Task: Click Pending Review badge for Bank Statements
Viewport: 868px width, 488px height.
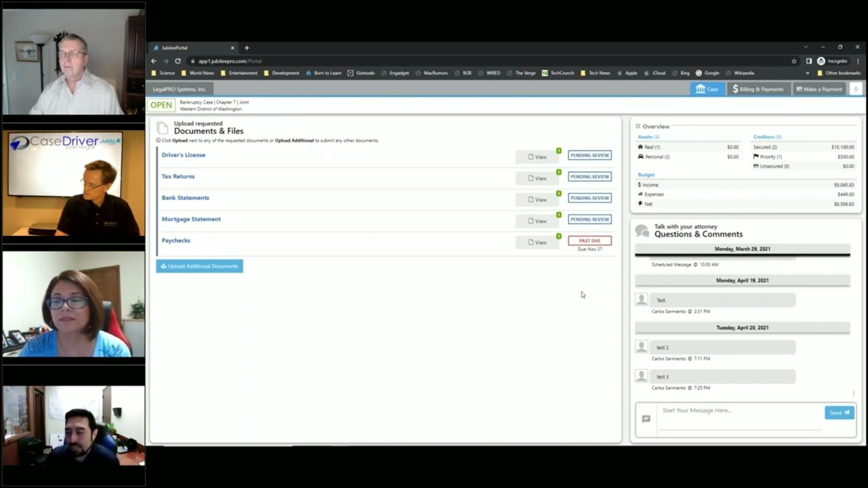Action: (x=589, y=198)
